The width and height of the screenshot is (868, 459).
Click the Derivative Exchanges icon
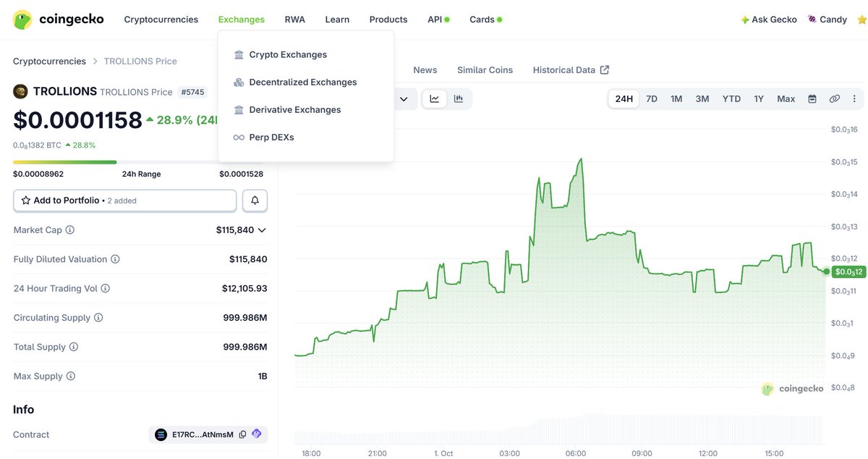[239, 109]
